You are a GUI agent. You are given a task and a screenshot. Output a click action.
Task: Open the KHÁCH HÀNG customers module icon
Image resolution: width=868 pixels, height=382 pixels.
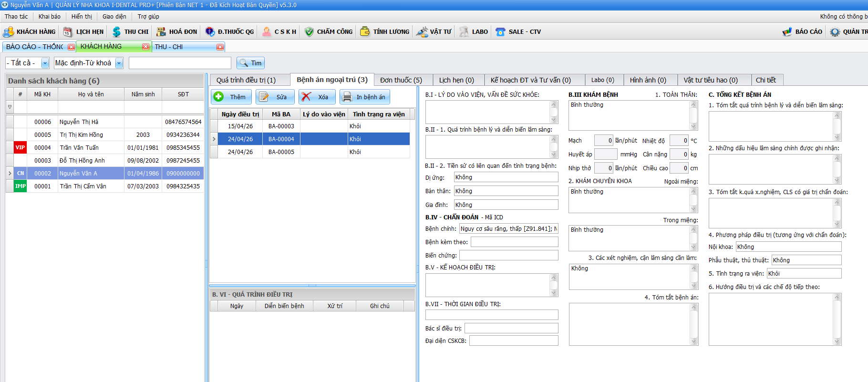pyautogui.click(x=9, y=32)
